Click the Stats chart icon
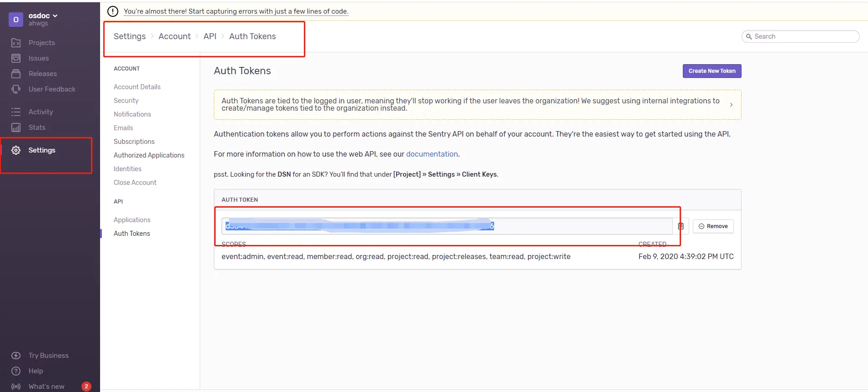 16,127
